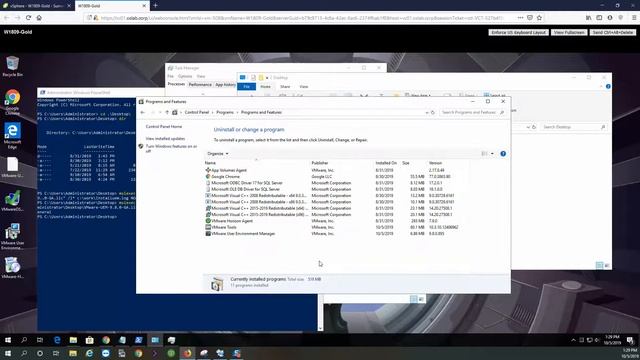640x360 pixels.
Task: Open help in Programs and Features
Action: click(503, 154)
